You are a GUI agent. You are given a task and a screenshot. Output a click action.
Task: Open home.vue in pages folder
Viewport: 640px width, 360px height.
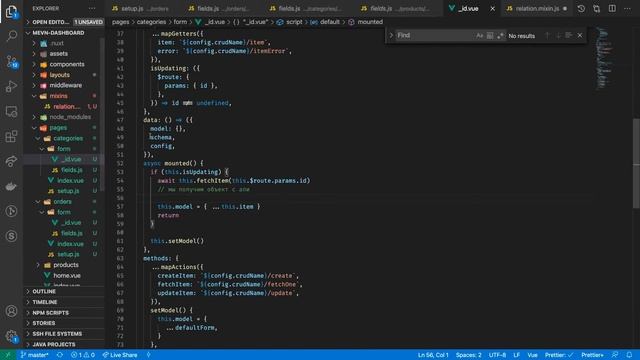click(x=64, y=276)
